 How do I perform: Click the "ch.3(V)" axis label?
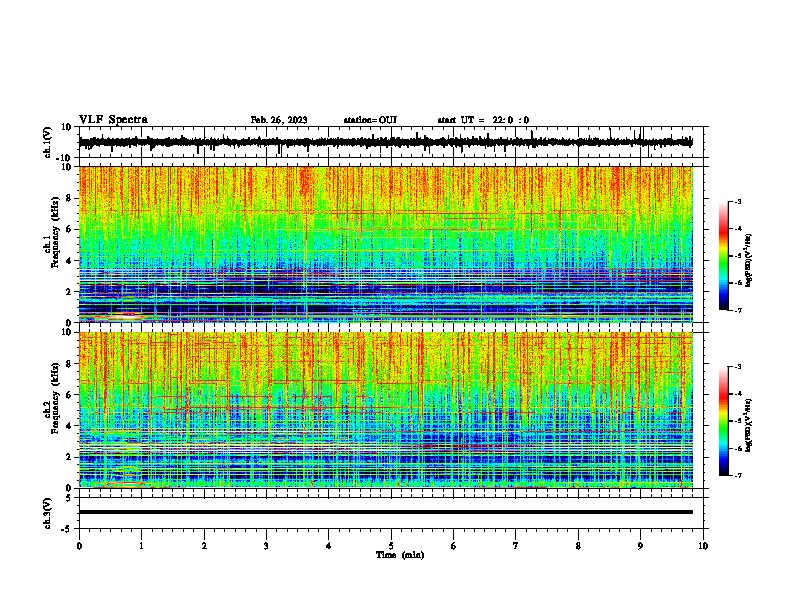pos(48,513)
